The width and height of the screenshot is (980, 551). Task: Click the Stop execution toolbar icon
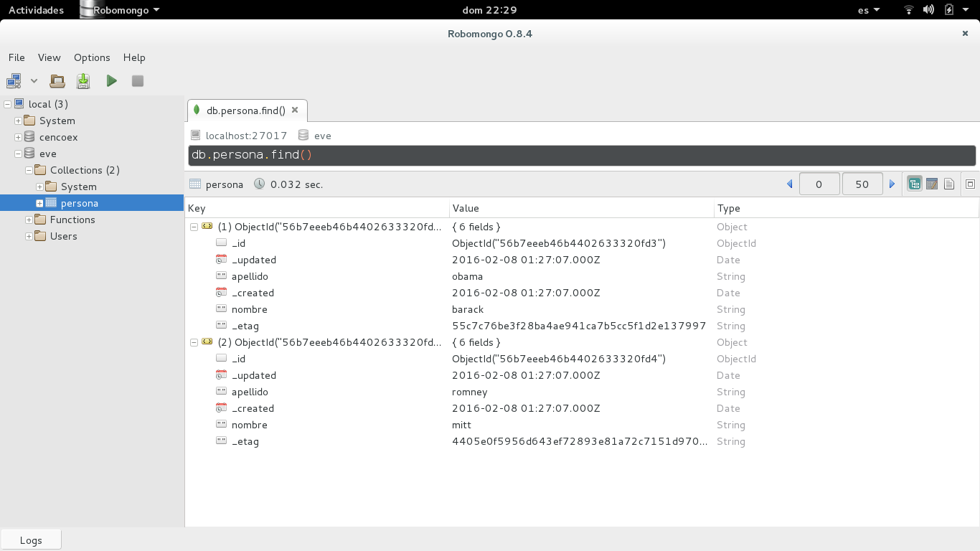click(x=138, y=81)
